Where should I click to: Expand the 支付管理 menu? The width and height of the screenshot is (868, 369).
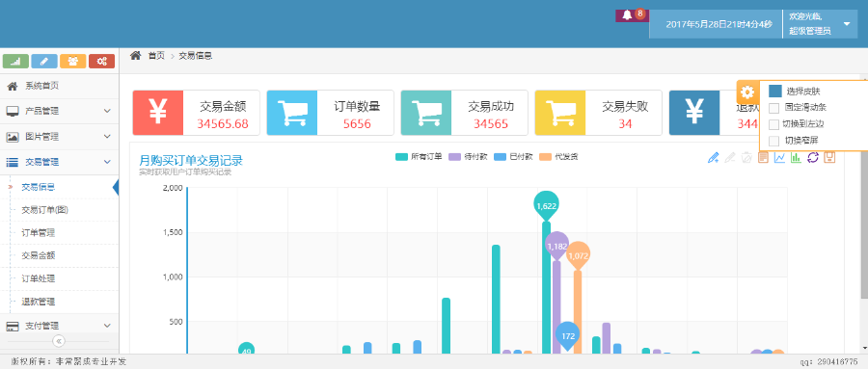59,326
